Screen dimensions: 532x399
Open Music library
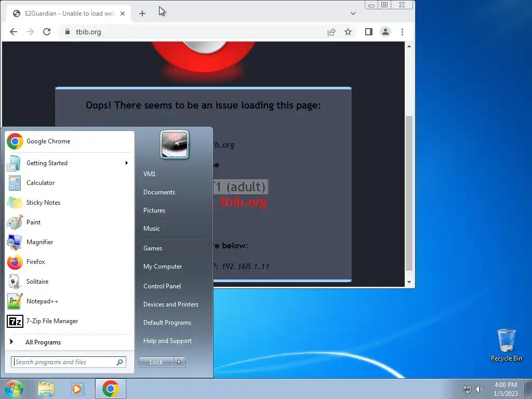[x=151, y=229]
